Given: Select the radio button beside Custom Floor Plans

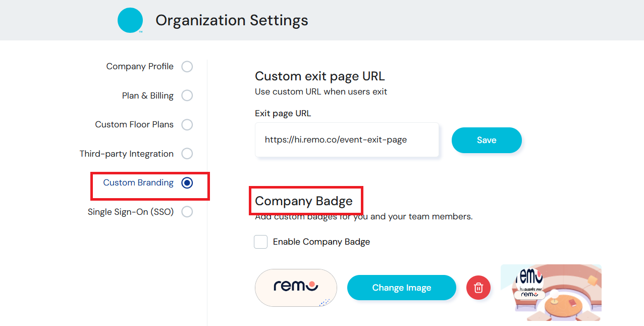Looking at the screenshot, I should tap(187, 125).
